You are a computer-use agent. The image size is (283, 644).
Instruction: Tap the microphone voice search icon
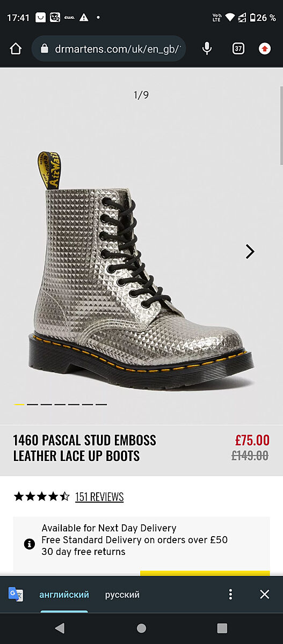(x=207, y=49)
